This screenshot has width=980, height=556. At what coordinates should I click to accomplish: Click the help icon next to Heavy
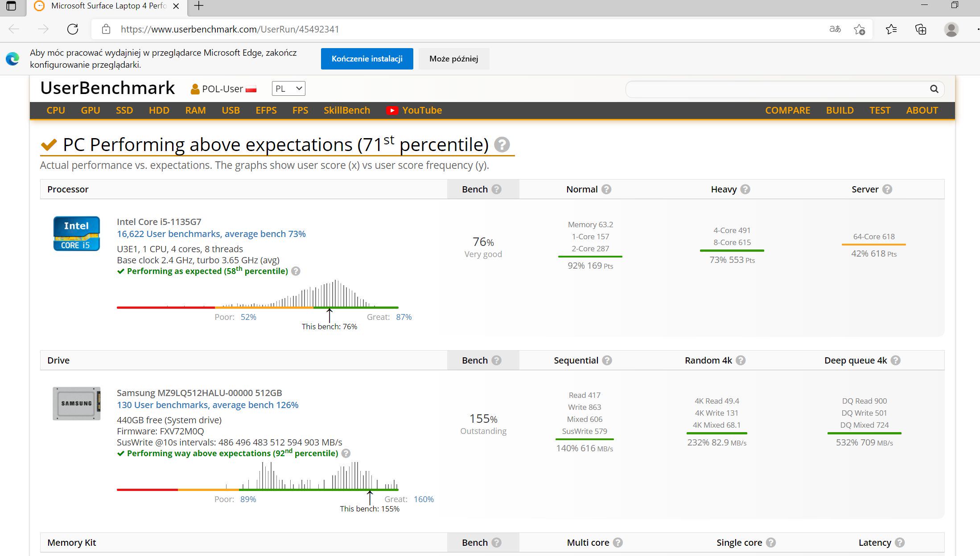click(x=745, y=189)
